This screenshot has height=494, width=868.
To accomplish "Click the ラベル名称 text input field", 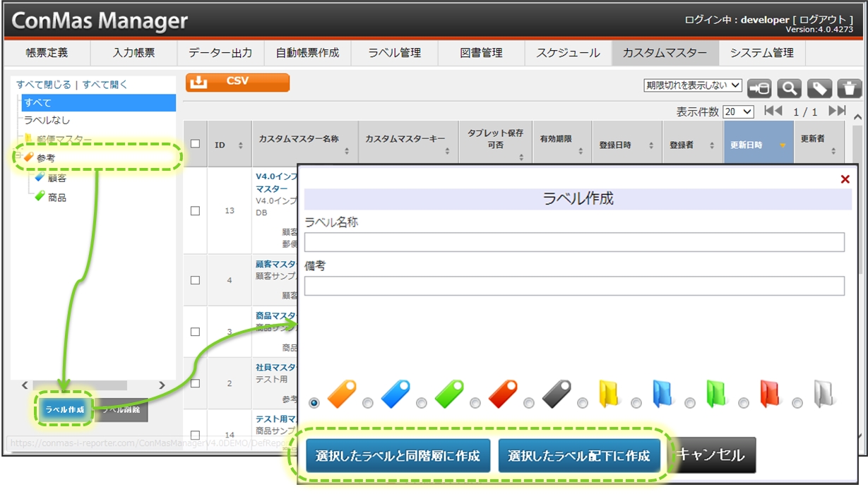I will 573,242.
